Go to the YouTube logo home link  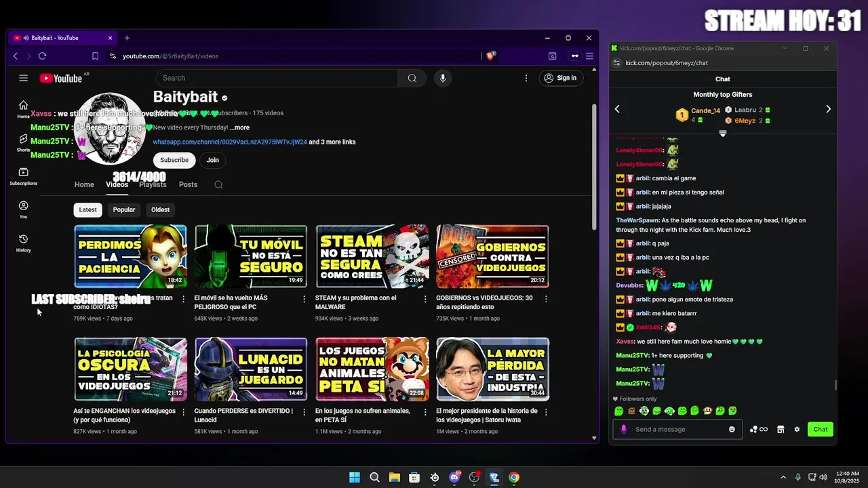click(x=61, y=78)
